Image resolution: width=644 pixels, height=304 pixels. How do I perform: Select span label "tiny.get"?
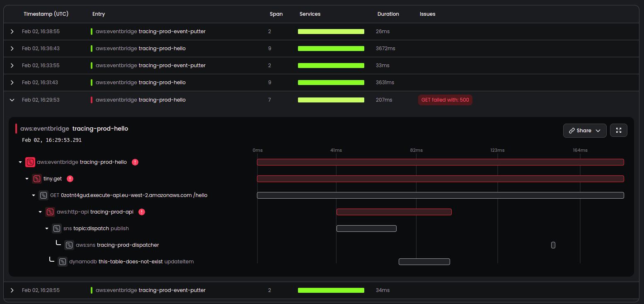coord(53,179)
